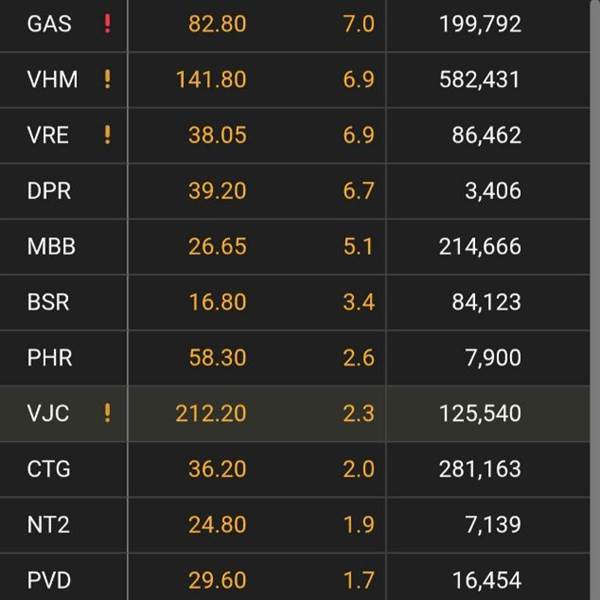This screenshot has width=600, height=600.
Task: Click the GAS price 82.80
Action: pyautogui.click(x=217, y=24)
